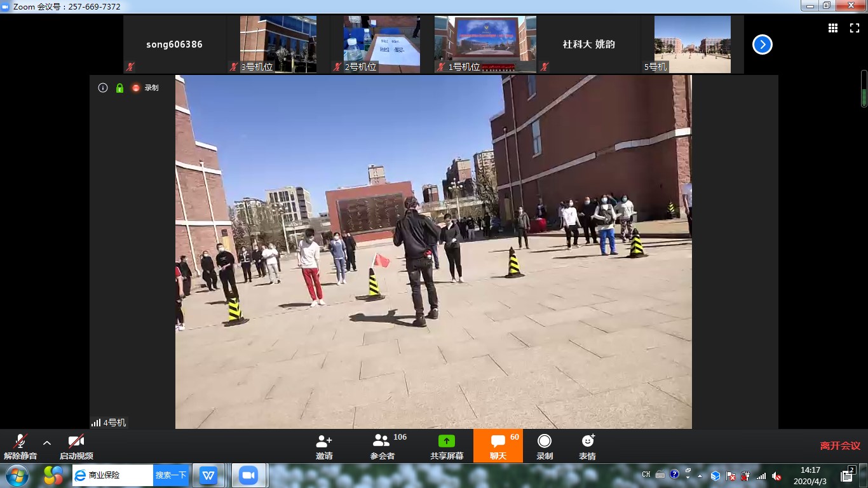Image resolution: width=868 pixels, height=488 pixels.
Task: Click 离开会议 to leave the meeting
Action: (x=839, y=446)
